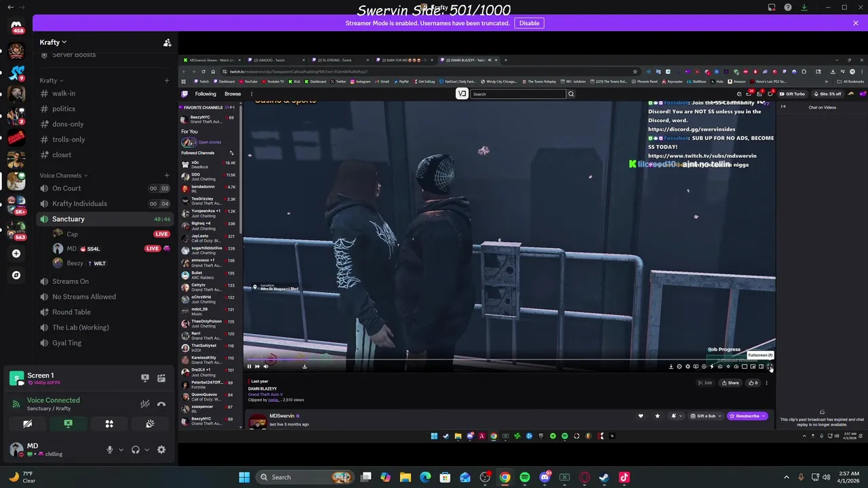Open Steam from the Windows taskbar
Image resolution: width=868 pixels, height=488 pixels.
(604, 477)
